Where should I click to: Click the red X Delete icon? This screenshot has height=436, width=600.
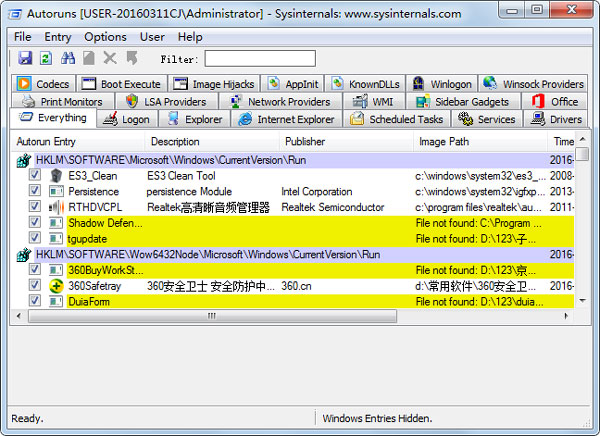tap(110, 59)
